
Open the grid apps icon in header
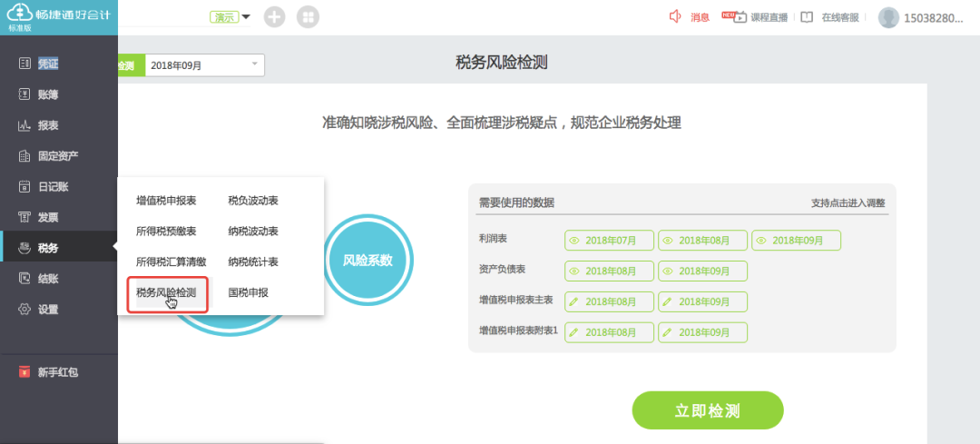pos(309,17)
